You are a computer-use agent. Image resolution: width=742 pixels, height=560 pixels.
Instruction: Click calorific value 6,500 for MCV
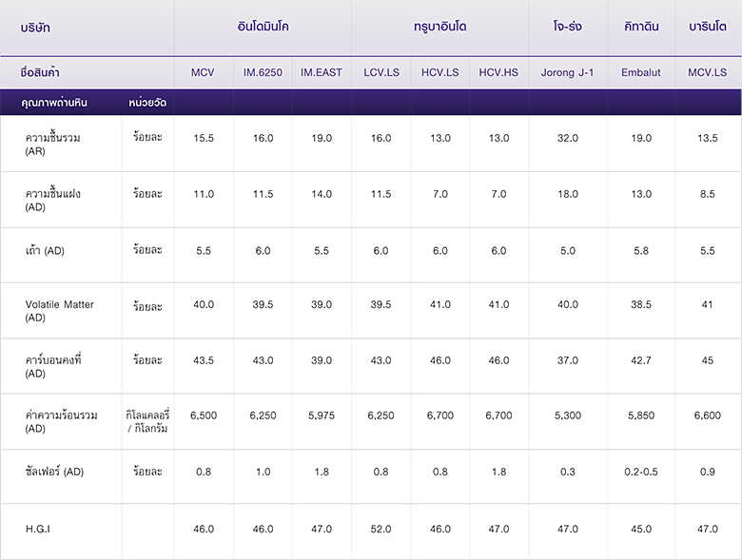point(204,415)
